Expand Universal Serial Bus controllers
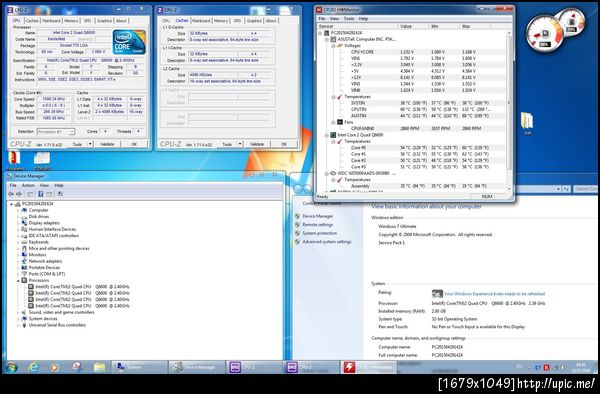The width and height of the screenshot is (600, 394). tap(18, 325)
